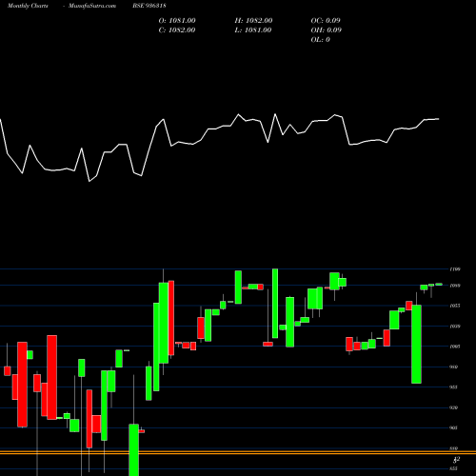Image resolution: width=476 pixels, height=476 pixels.
Task: Select the close value 'C: 1082.00'
Action: (x=177, y=30)
